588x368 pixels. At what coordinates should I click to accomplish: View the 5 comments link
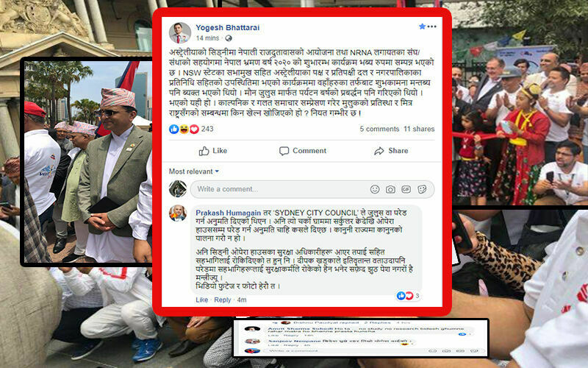pos(379,129)
